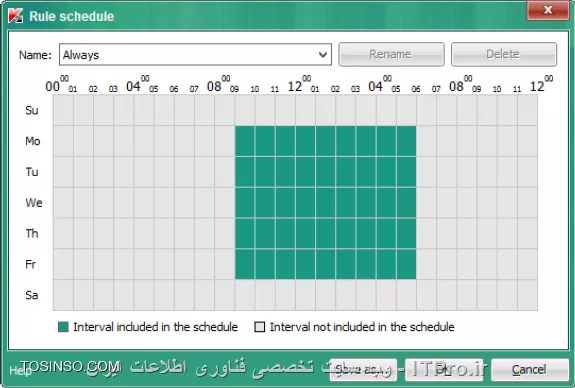This screenshot has height=388, width=575.
Task: Toggle the Wednesday 00 midnight interval cell
Action: coord(63,203)
